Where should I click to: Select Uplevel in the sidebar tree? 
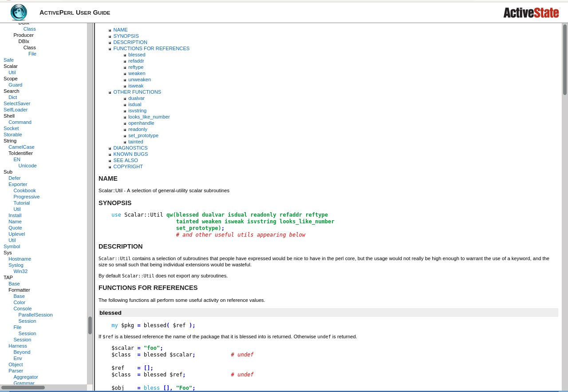click(x=16, y=234)
